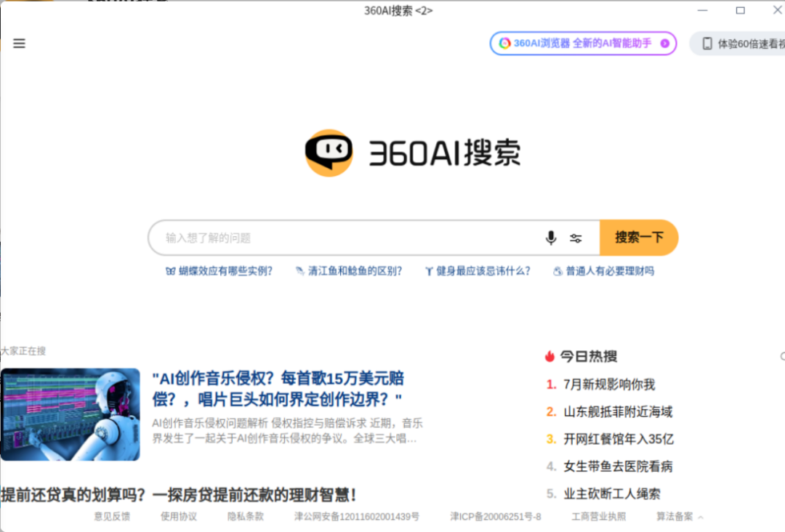
Task: Select suggestion 健身最应该忌讳什么?
Action: tap(478, 271)
